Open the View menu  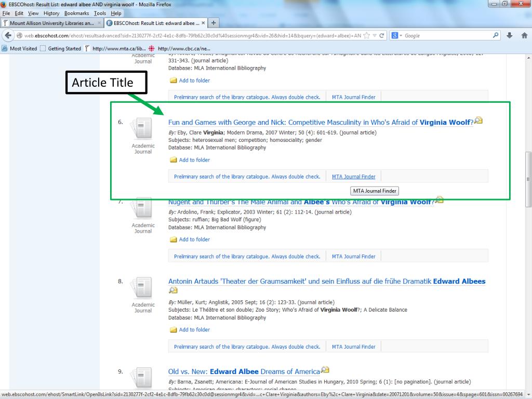[33, 13]
